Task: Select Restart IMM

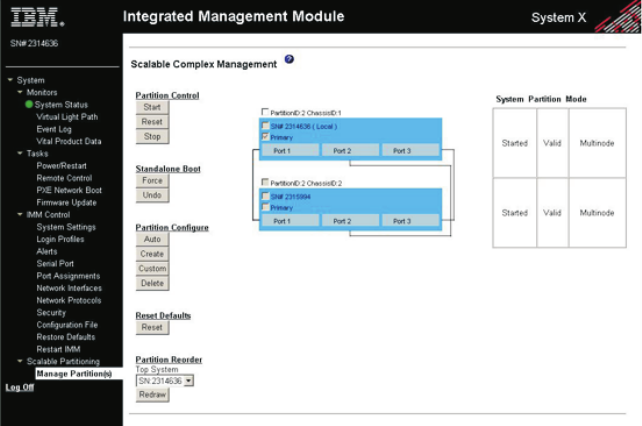Action: pyautogui.click(x=58, y=349)
